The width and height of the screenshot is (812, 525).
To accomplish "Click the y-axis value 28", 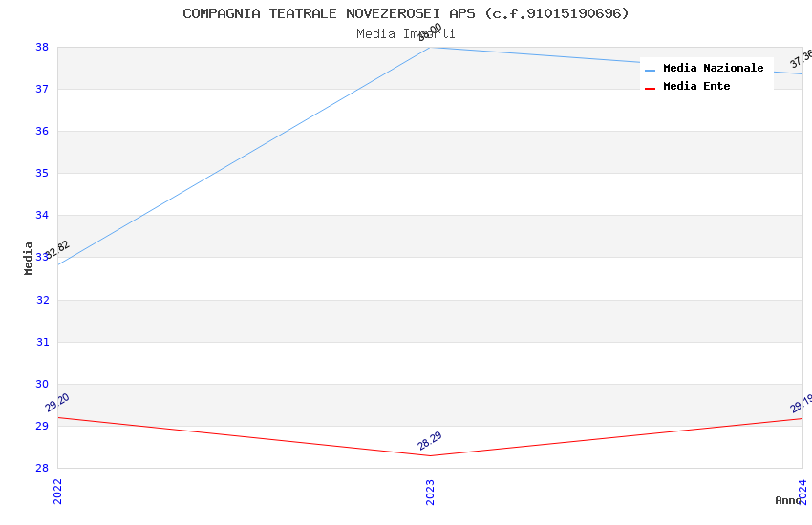I will [42, 468].
